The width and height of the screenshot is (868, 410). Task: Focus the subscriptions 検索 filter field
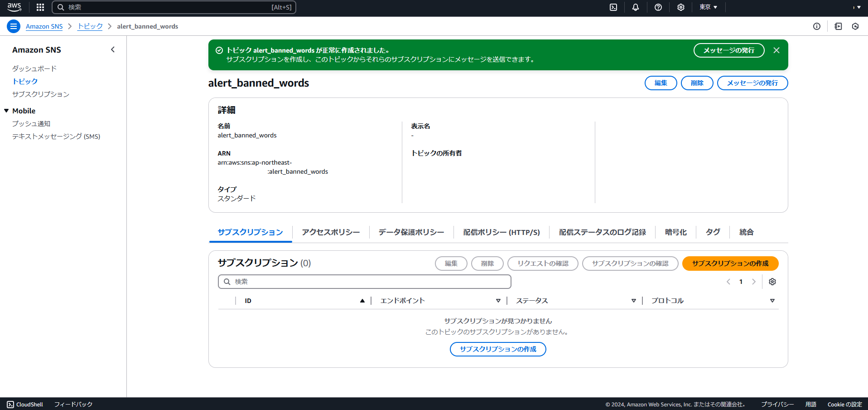pos(365,282)
